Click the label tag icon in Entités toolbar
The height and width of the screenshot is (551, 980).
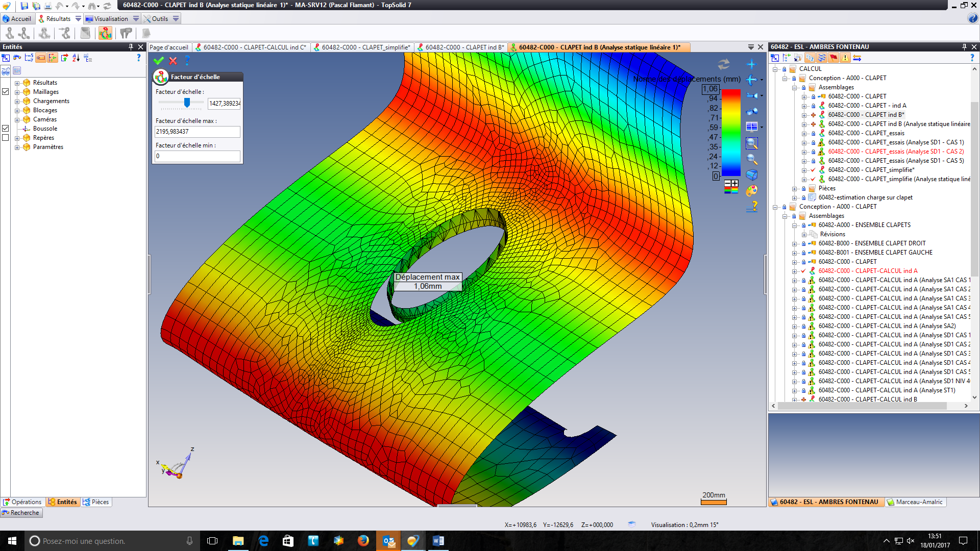41,58
